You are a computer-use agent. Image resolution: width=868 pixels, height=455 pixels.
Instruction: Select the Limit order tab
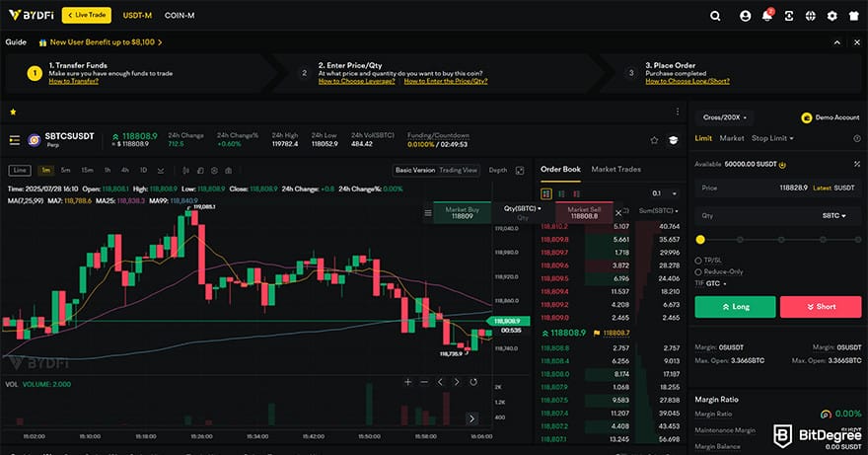coord(703,138)
